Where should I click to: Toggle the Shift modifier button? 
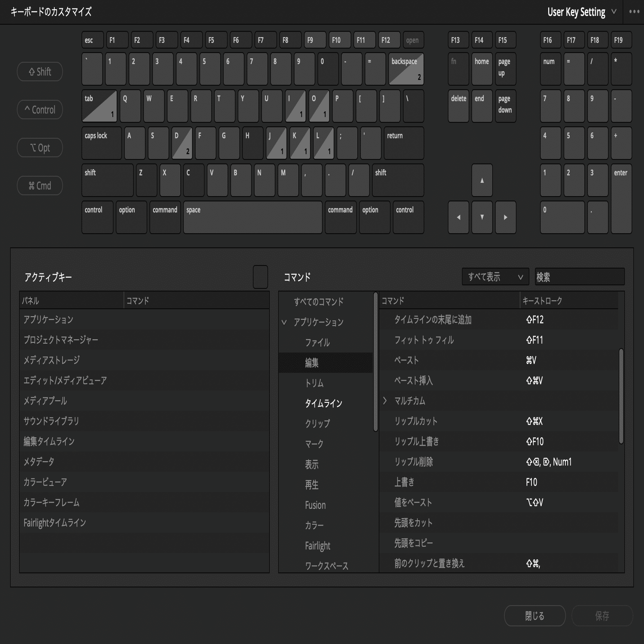point(40,72)
